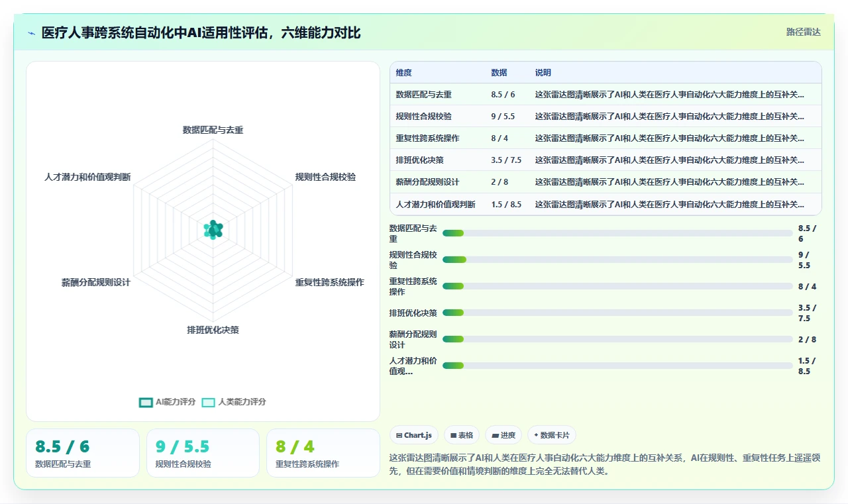Click the 重复性跨系统操作 progress bar
The width and height of the screenshot is (848, 504).
click(617, 286)
